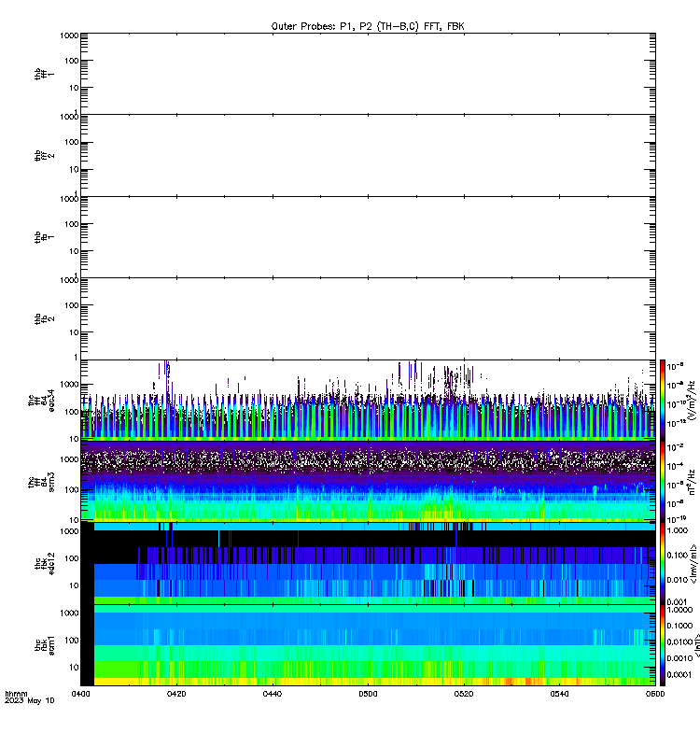Click the empty thb fb 1 plot panel
700x747 pixels.
pyautogui.click(x=368, y=237)
